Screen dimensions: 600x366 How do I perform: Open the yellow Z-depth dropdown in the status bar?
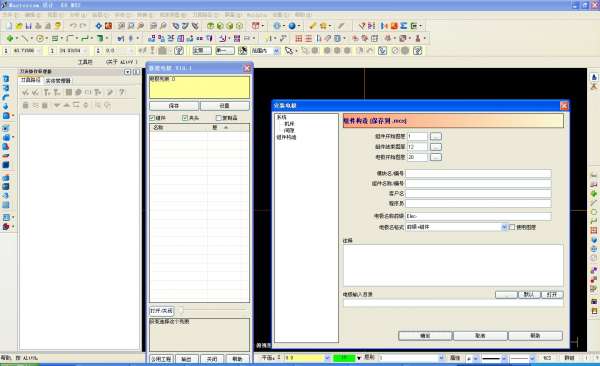[x=307, y=358]
